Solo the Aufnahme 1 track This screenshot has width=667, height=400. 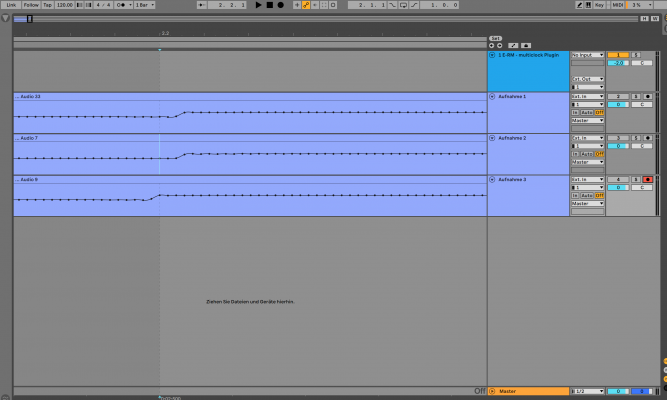click(636, 97)
